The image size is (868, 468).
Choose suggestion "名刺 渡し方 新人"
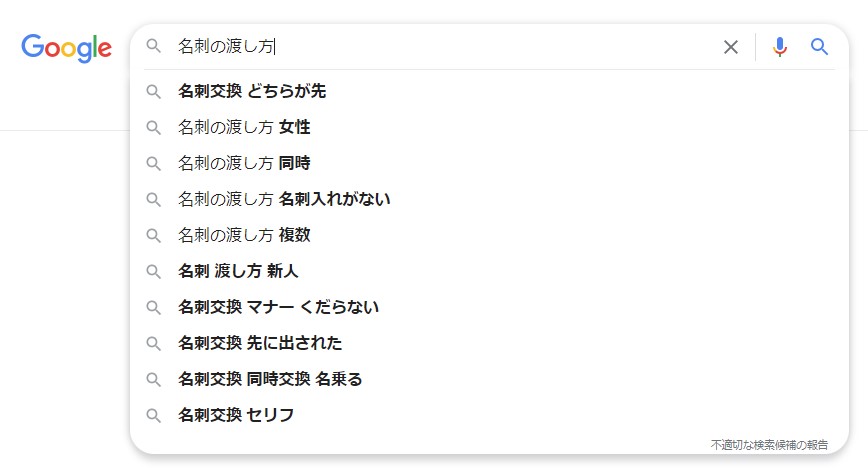(x=238, y=271)
